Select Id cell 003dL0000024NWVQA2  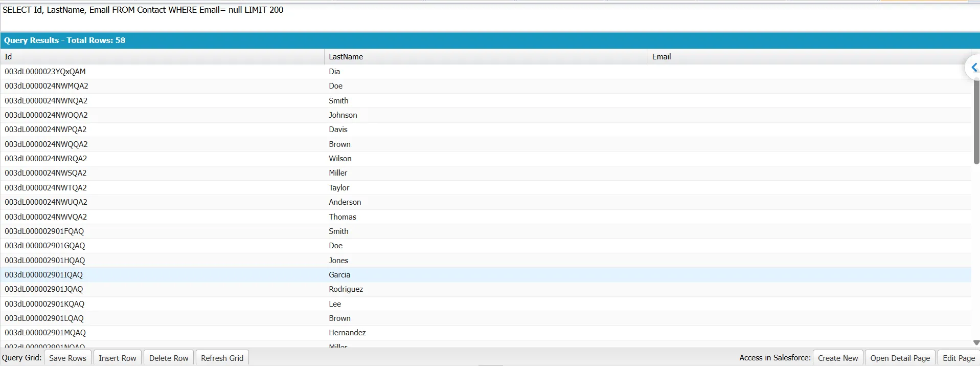(162, 217)
